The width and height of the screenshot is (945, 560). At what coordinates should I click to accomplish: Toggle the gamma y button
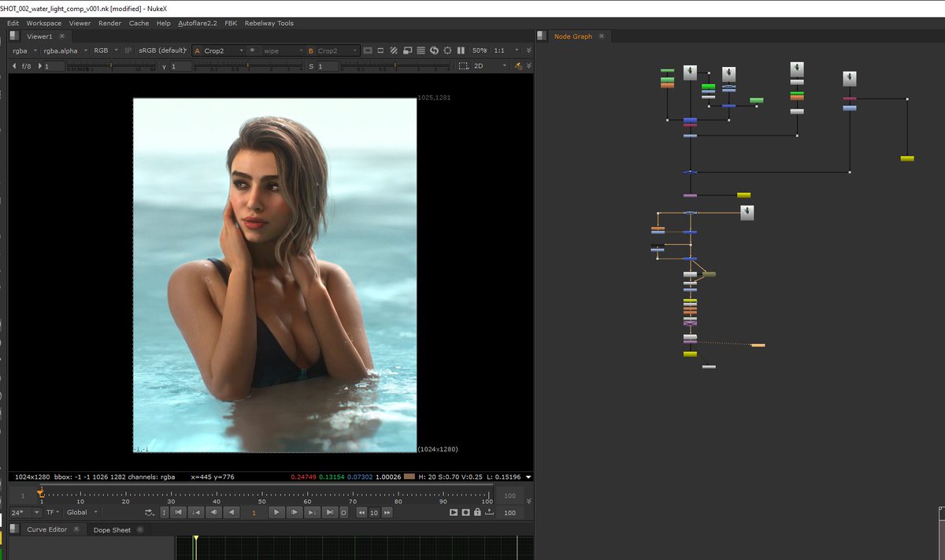coord(164,66)
